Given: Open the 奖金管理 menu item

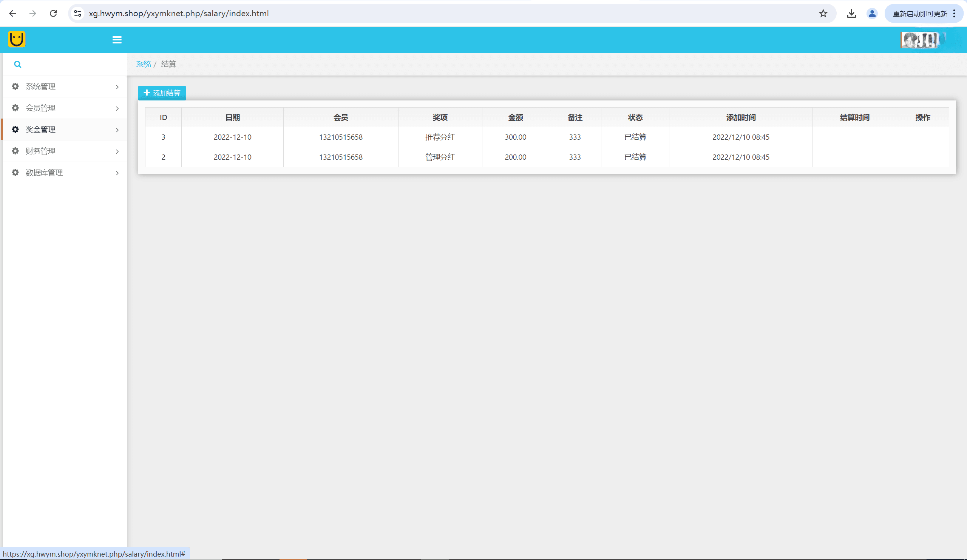Looking at the screenshot, I should (x=41, y=130).
